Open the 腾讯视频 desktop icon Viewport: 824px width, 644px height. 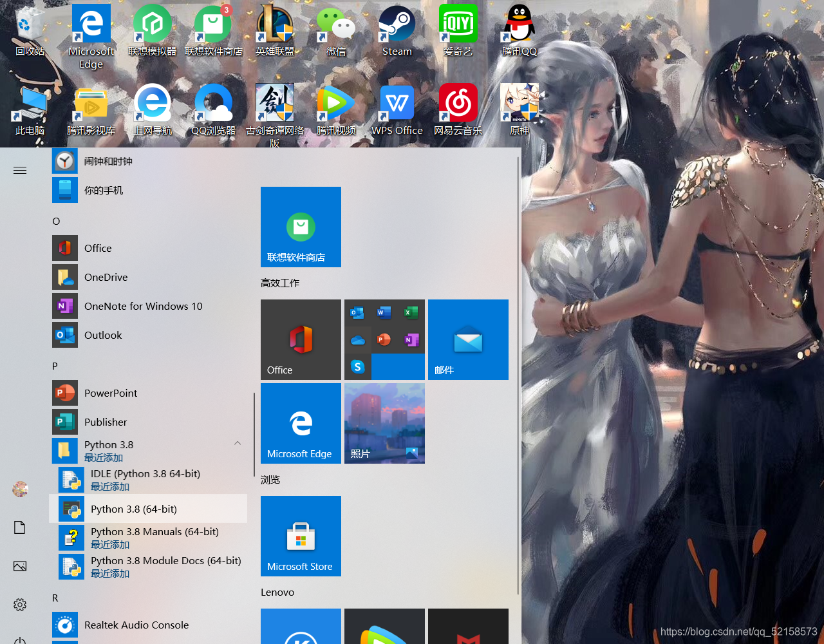[336, 111]
